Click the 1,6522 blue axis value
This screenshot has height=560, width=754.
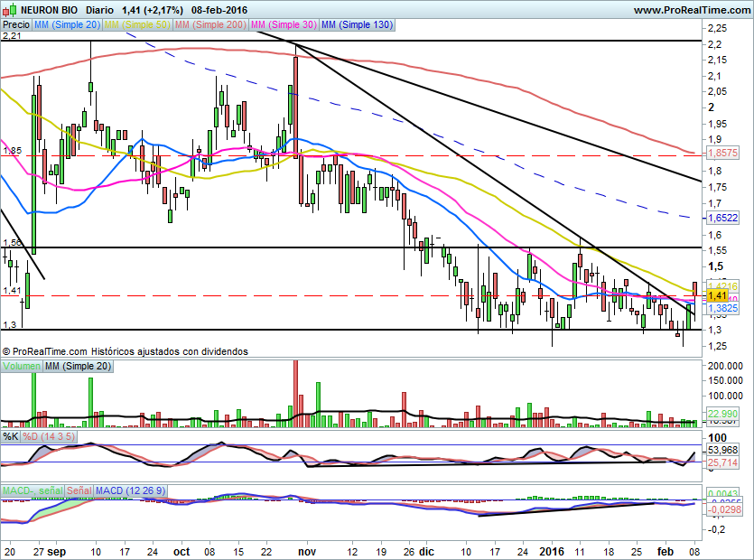[x=722, y=218]
